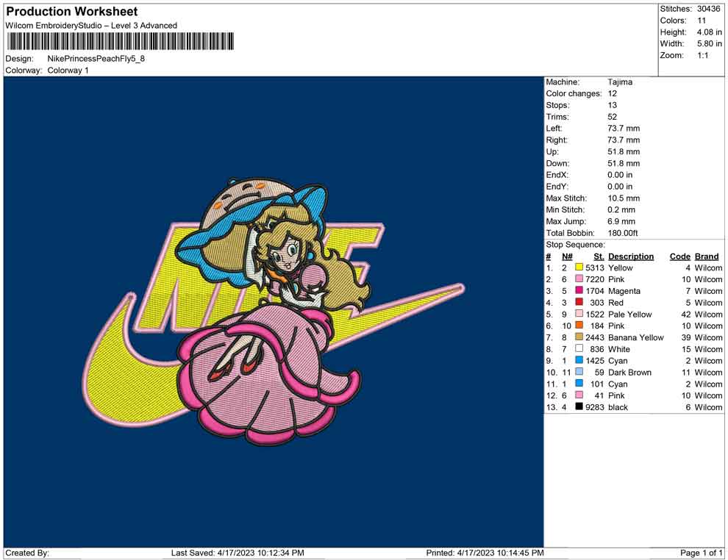Click the Color changes value 12
Screen dimensions: 728x560
(x=613, y=93)
